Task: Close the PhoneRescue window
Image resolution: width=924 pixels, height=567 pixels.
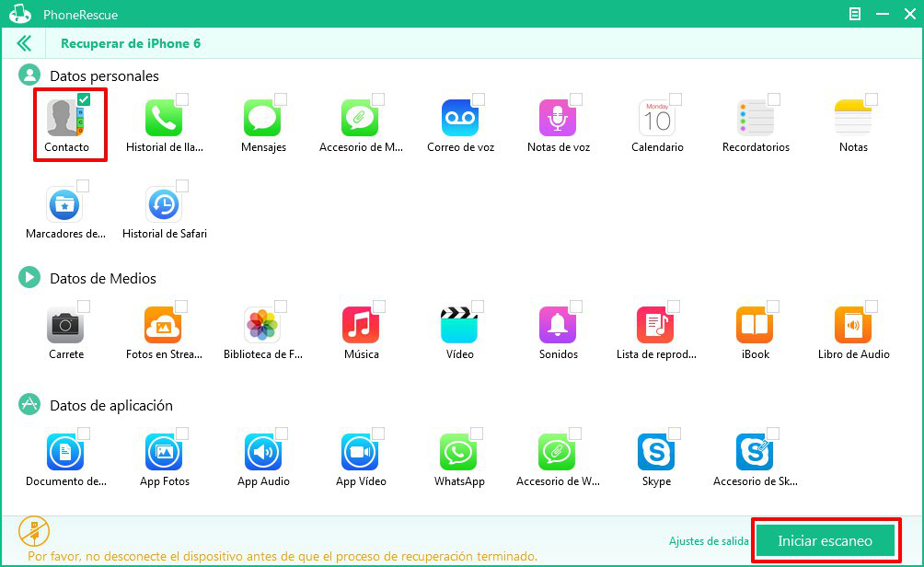Action: point(910,14)
